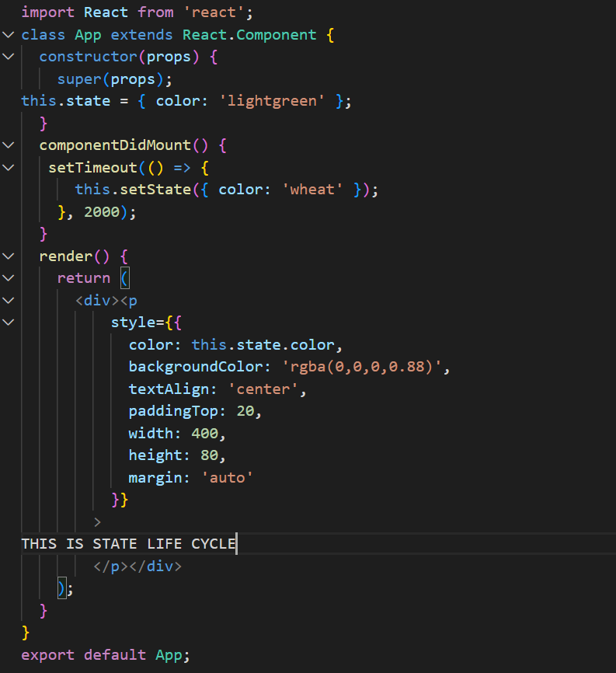Click the height value 80
The image size is (616, 673).
point(209,455)
